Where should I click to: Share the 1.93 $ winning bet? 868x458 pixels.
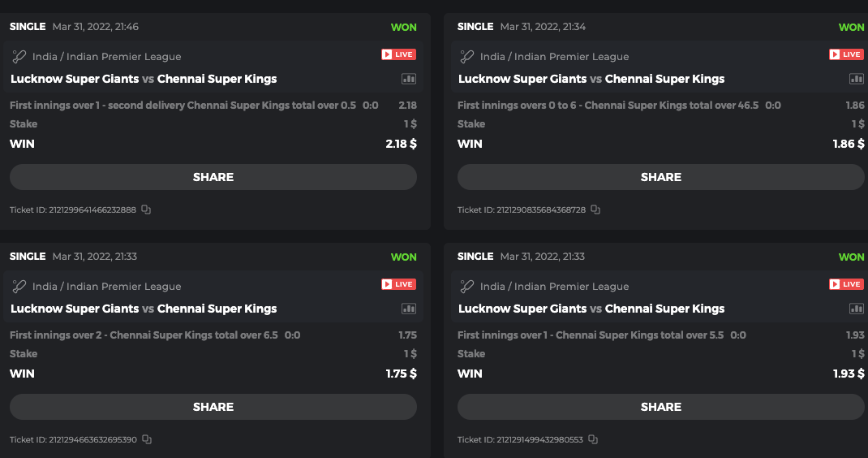(x=661, y=407)
